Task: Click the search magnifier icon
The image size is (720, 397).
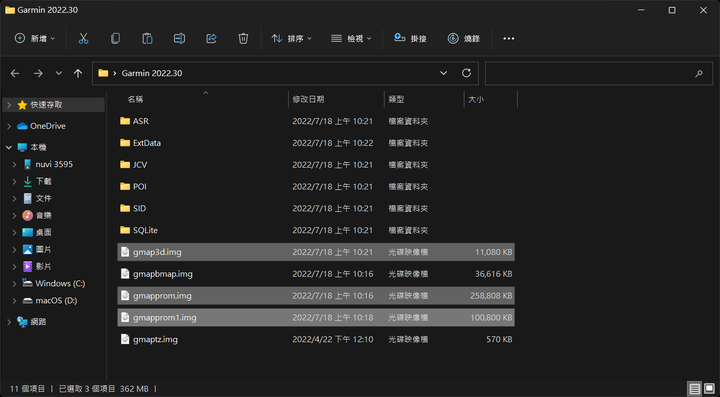Action: [x=699, y=73]
